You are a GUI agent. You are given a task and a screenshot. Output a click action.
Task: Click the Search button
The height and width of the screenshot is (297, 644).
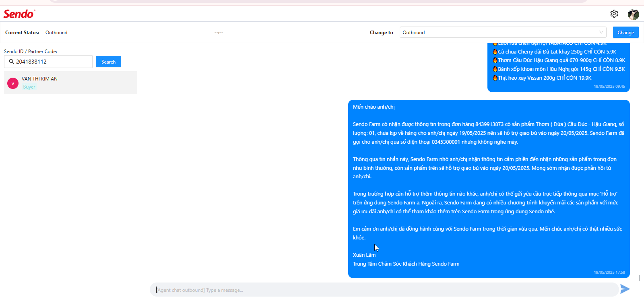pos(108,62)
